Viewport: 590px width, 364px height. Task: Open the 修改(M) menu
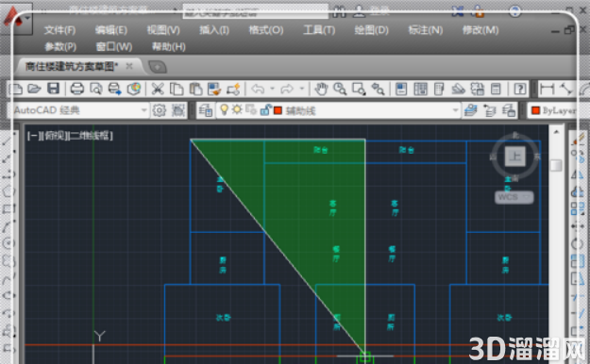tap(480, 30)
